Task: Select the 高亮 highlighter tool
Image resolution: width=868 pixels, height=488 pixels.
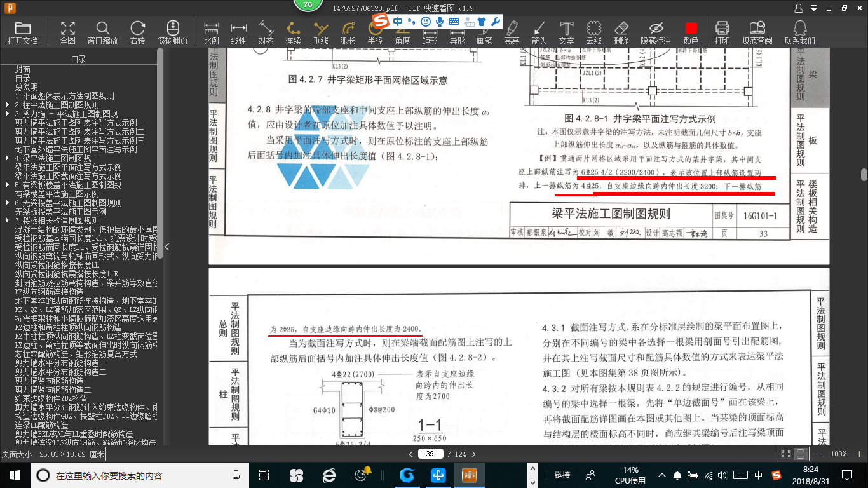Action: pos(512,32)
